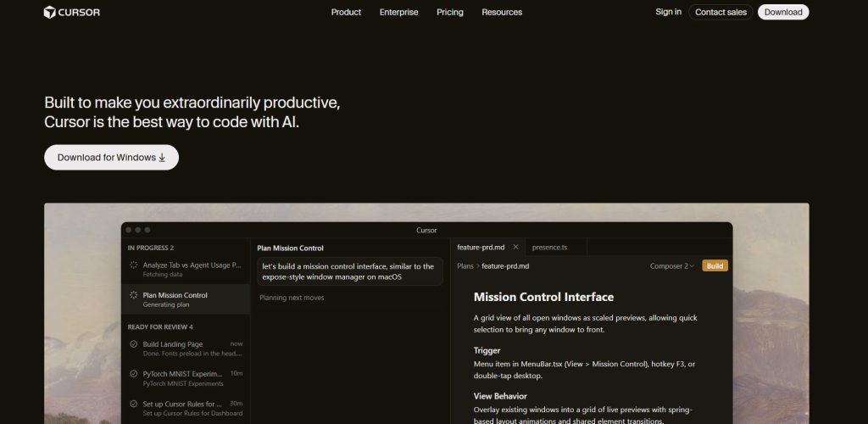Image resolution: width=868 pixels, height=424 pixels.
Task: Click the Planning next moves status text
Action: pyautogui.click(x=292, y=298)
